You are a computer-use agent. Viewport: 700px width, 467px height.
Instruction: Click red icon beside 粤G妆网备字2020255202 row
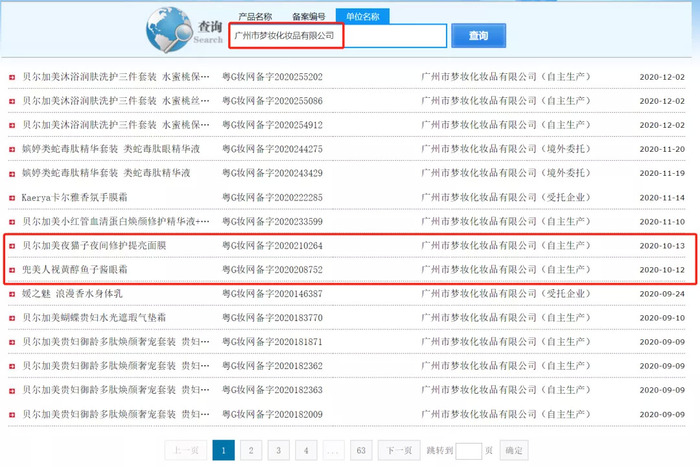(x=12, y=78)
